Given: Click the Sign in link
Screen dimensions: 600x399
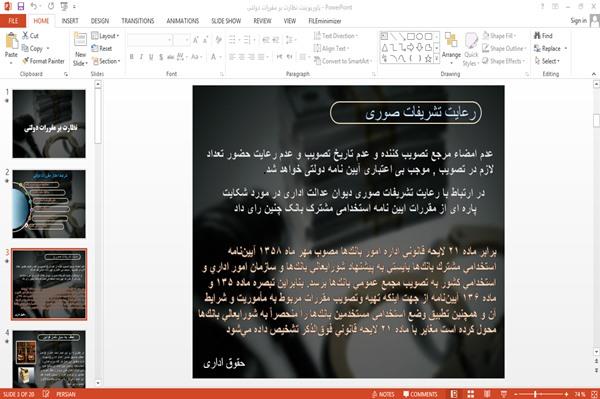Looking at the screenshot, I should click(x=578, y=20).
